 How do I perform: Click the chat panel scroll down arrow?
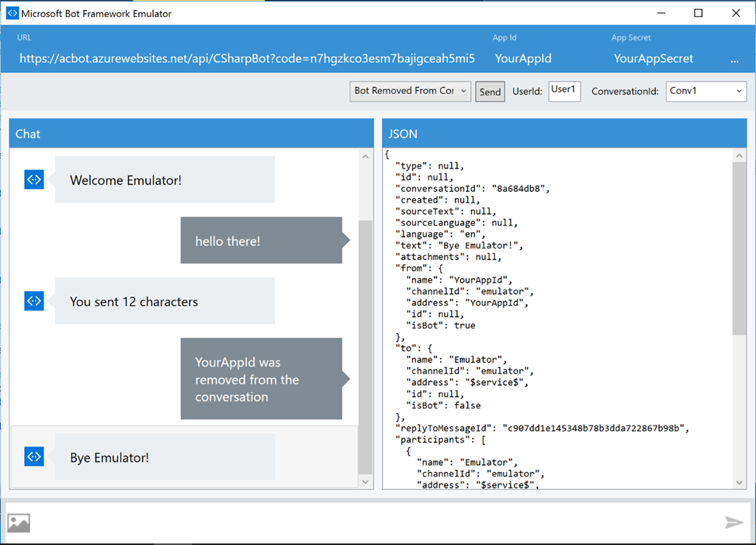point(366,481)
